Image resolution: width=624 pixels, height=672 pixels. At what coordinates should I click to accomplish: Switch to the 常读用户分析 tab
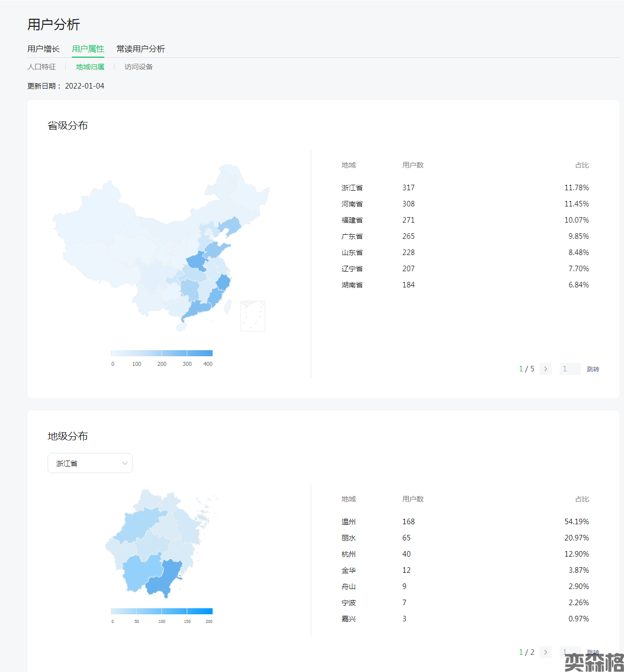(x=140, y=49)
